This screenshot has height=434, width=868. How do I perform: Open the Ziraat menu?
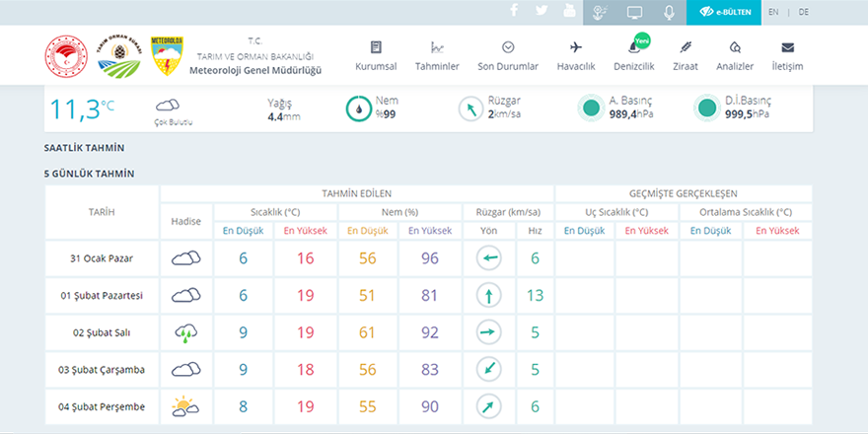coord(686,56)
